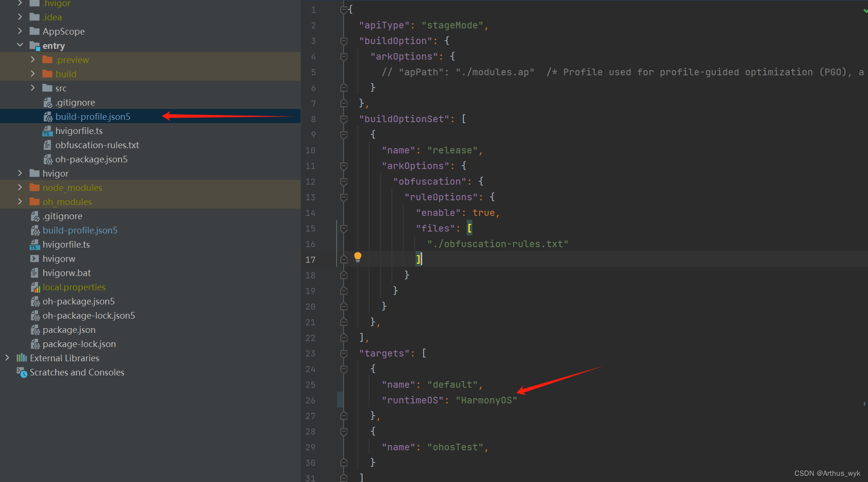Image resolution: width=868 pixels, height=482 pixels.
Task: Click the oh_modules folder icon
Action: tap(35, 202)
